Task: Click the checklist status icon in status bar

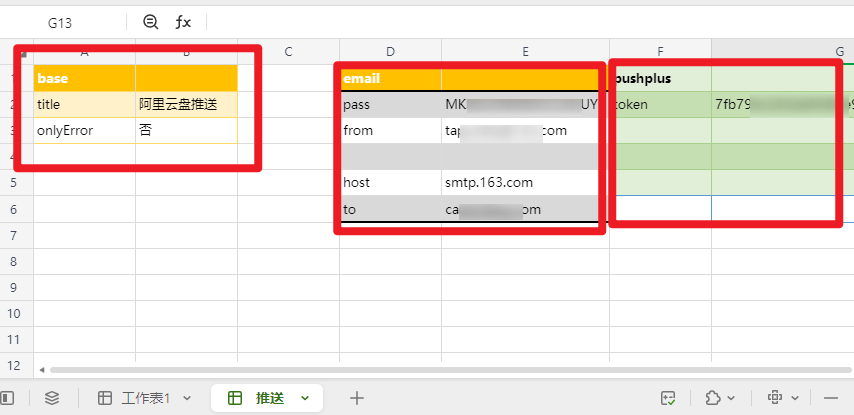Action: 669,398
